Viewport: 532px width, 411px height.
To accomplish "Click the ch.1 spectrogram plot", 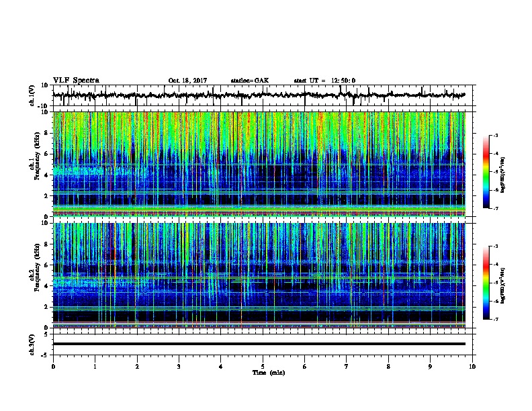I will pos(259,164).
